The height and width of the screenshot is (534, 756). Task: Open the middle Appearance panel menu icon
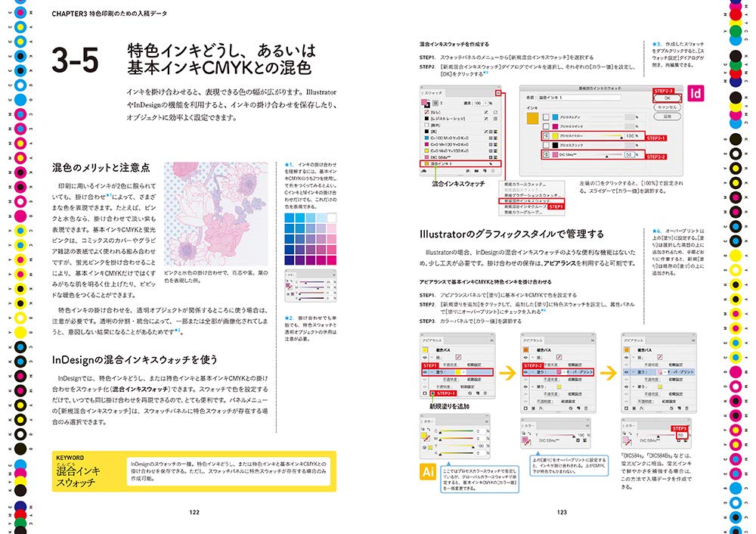[x=593, y=340]
